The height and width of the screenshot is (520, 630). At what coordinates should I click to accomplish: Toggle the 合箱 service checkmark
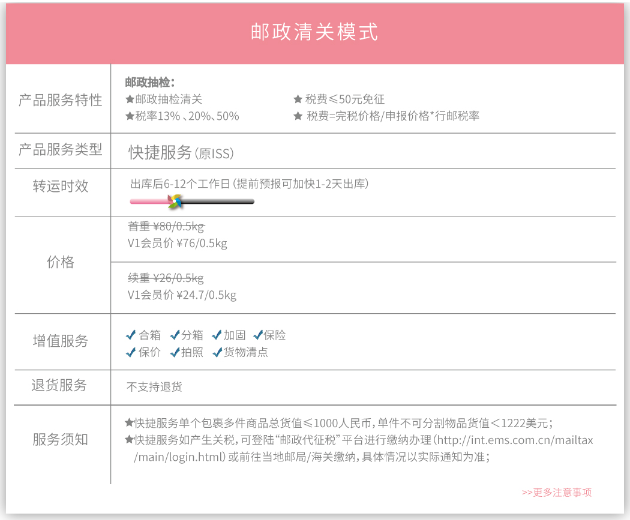tap(131, 335)
